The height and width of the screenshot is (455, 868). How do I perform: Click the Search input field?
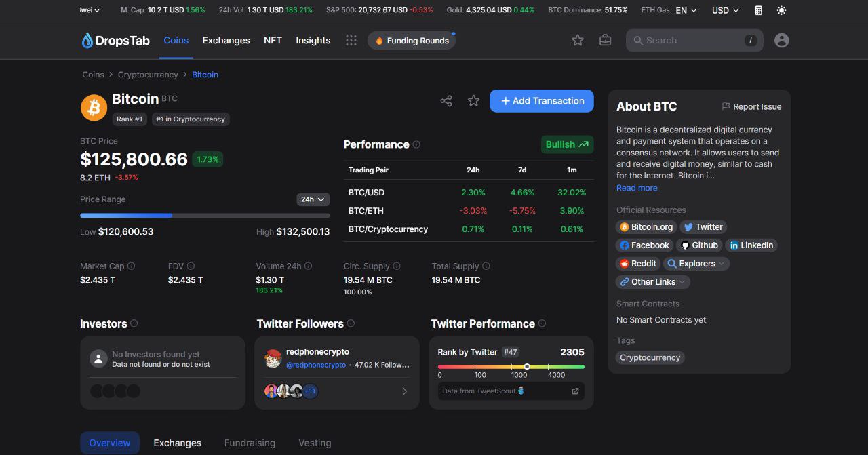[694, 41]
